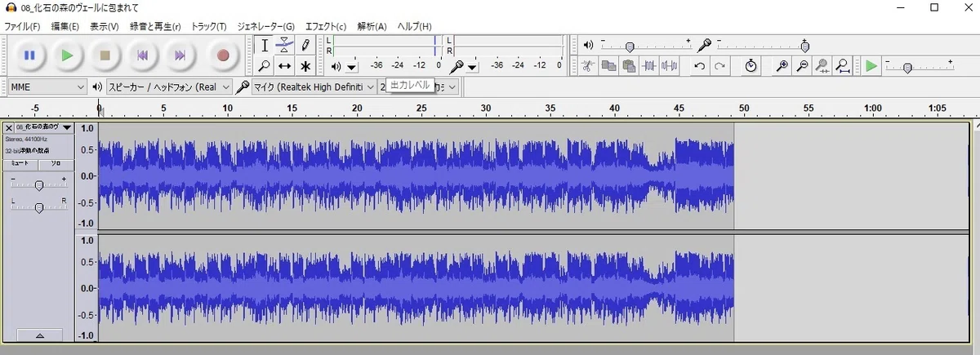This screenshot has width=980, height=355.
Task: Open the エフェクト(c) menu
Action: coord(326,26)
